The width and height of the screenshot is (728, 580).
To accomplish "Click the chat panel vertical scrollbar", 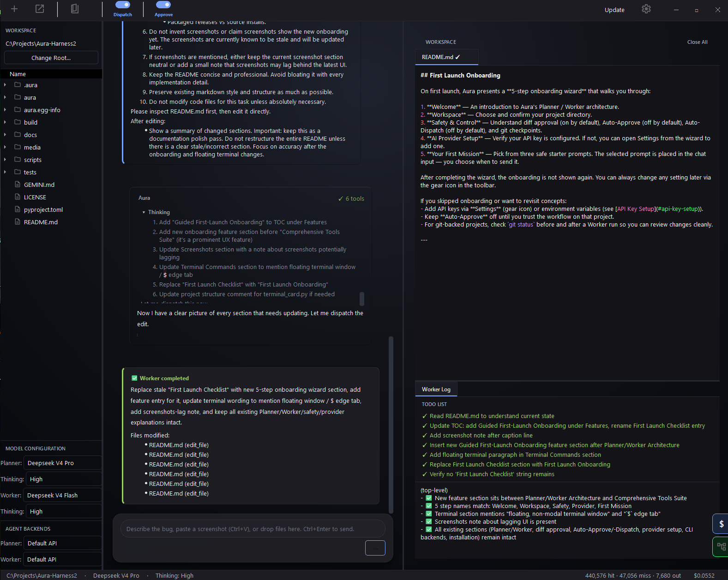I will pyautogui.click(x=391, y=425).
